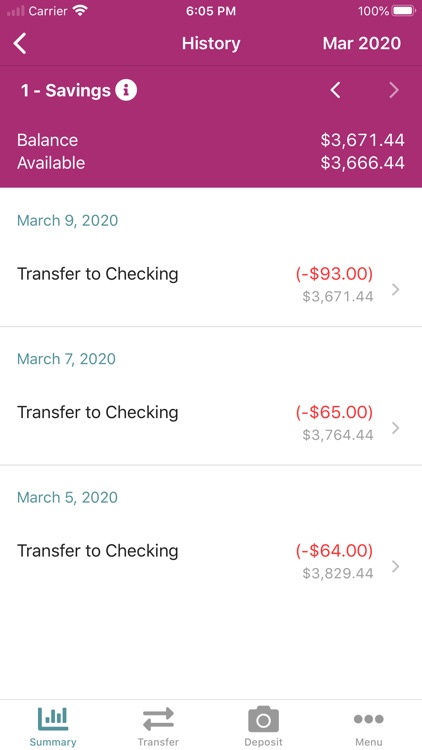Screen dimensions: 422x750
Task: Open the Savings account info icon
Action: 126,90
